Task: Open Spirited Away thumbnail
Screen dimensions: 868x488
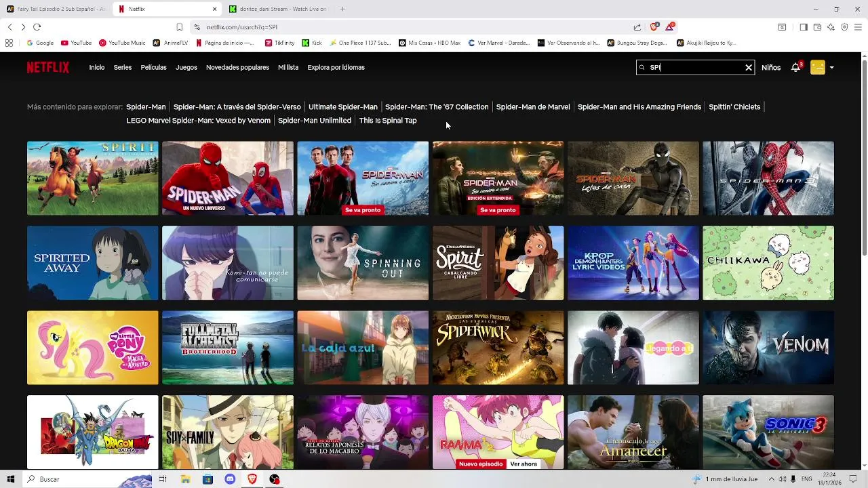Action: [x=93, y=263]
